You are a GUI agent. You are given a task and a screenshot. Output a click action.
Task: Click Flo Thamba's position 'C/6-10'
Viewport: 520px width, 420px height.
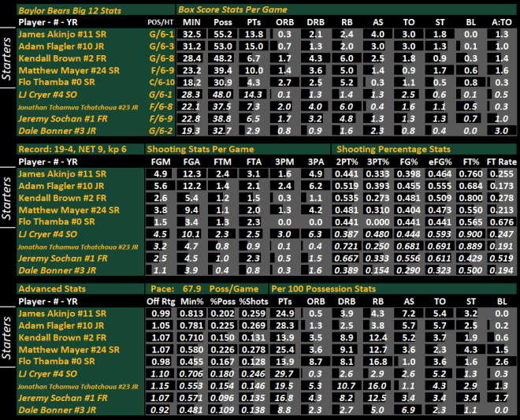162,82
